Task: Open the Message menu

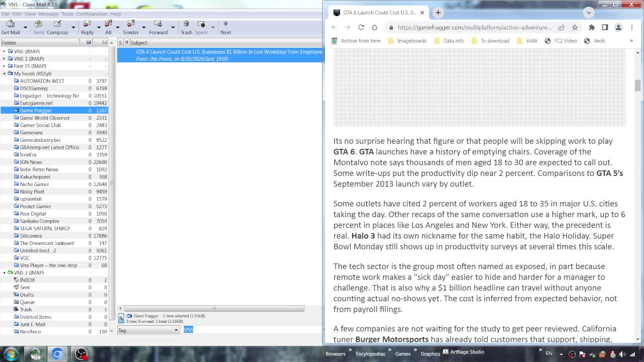Action: tap(48, 14)
